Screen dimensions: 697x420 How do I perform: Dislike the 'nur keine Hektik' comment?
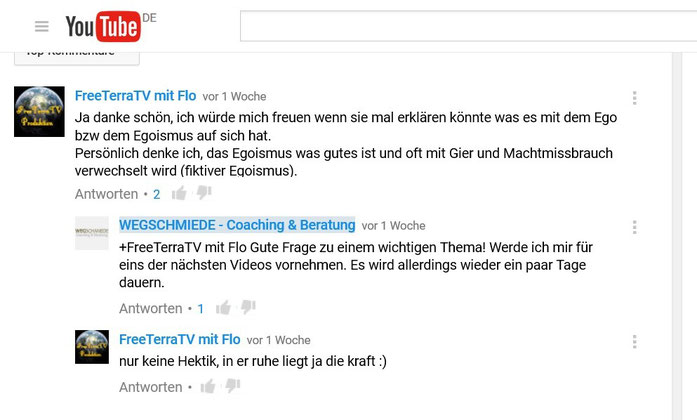[232, 386]
